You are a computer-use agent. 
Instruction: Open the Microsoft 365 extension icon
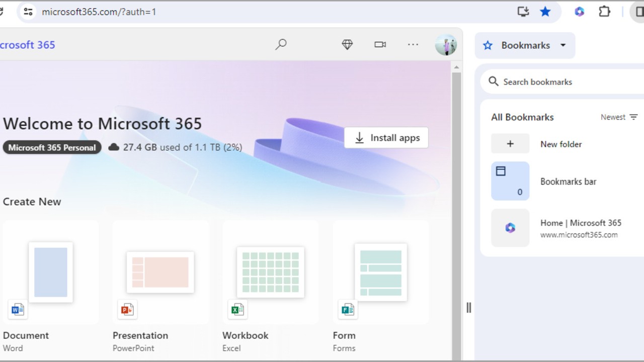(x=580, y=12)
